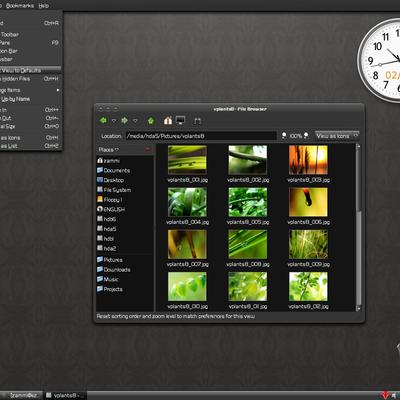Choose the Reload menu entry
Image resolution: width=400 pixels, height=400 pixels.
[x=31, y=23]
